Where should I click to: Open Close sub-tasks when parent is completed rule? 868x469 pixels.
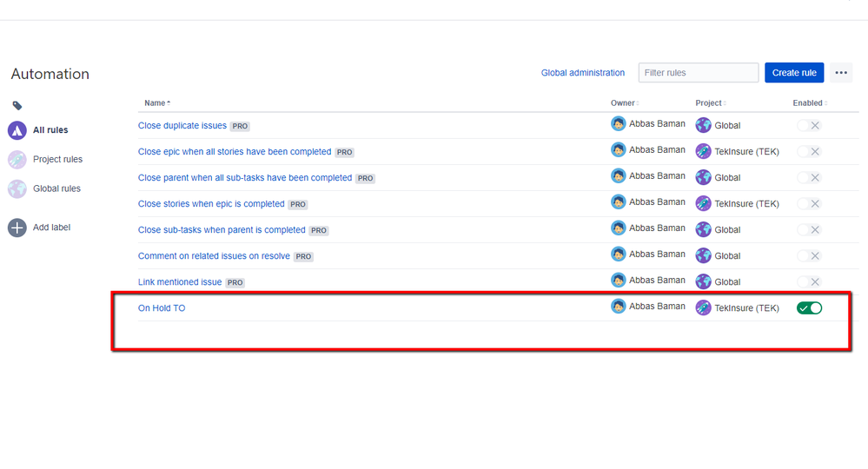[x=222, y=229]
